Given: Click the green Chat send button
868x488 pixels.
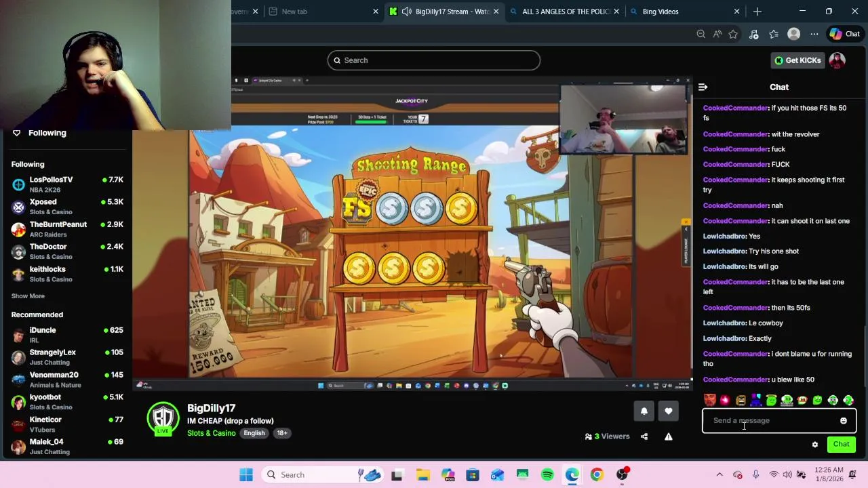Looking at the screenshot, I should [841, 445].
